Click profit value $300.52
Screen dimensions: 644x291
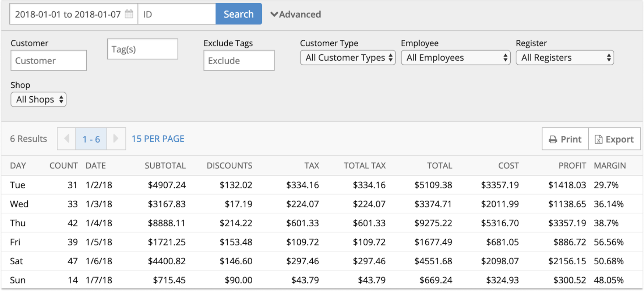[x=570, y=280]
